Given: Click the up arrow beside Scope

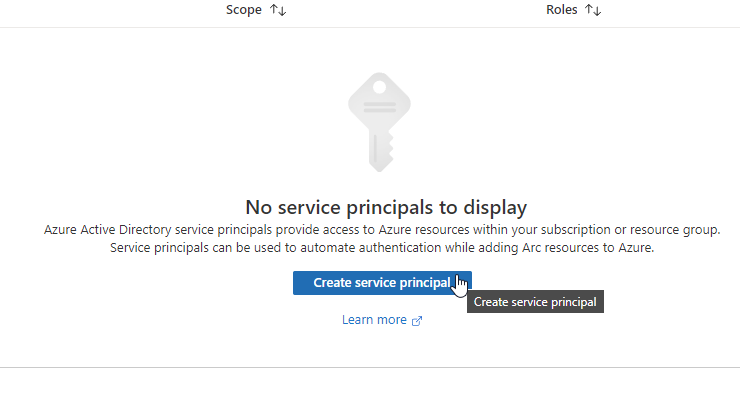Looking at the screenshot, I should pos(274,9).
